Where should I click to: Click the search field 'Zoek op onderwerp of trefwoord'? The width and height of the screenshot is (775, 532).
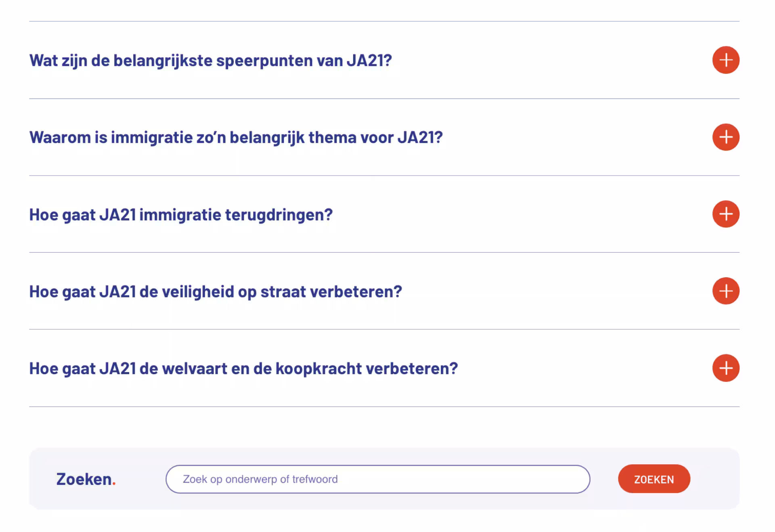(x=377, y=479)
